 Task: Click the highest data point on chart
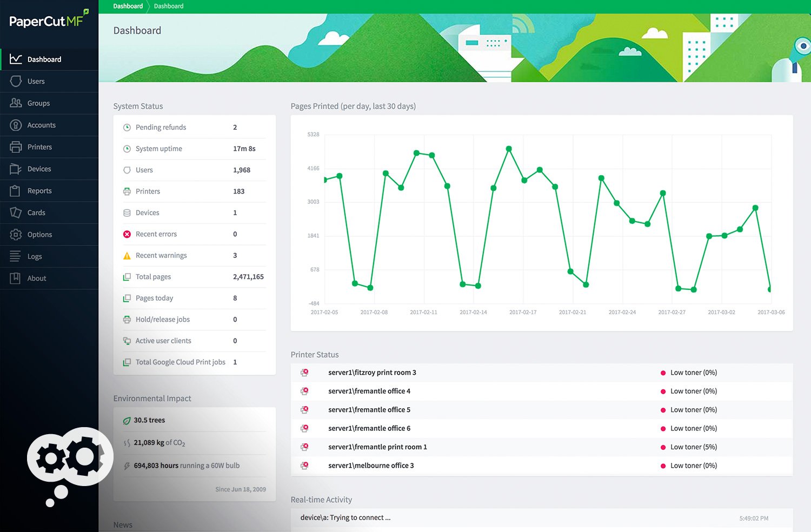click(x=509, y=149)
